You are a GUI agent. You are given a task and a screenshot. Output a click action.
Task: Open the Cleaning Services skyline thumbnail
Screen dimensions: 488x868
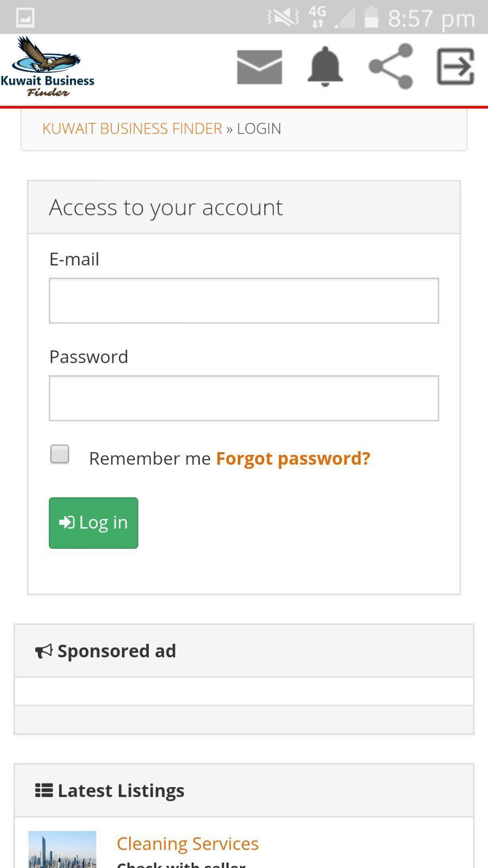point(62,850)
